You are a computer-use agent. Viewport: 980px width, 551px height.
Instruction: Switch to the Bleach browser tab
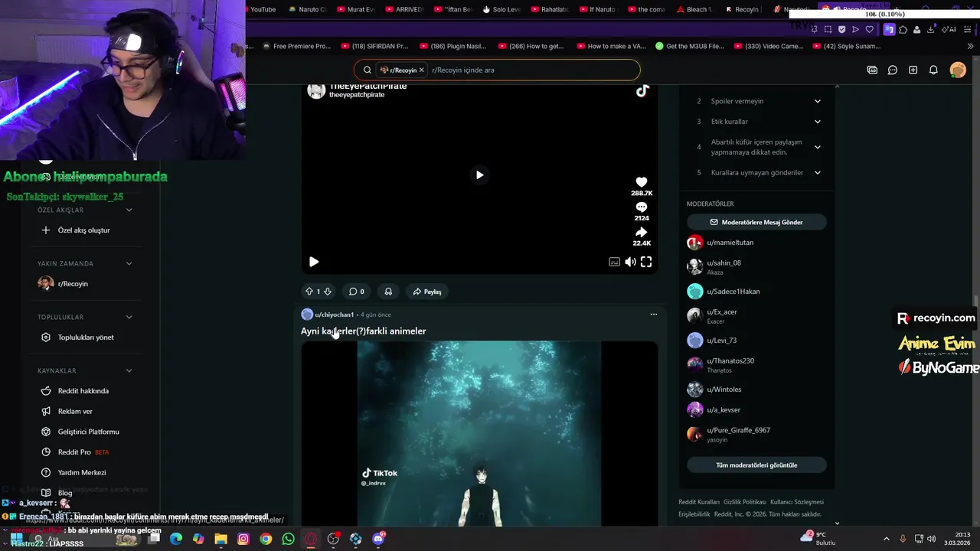[x=694, y=9]
